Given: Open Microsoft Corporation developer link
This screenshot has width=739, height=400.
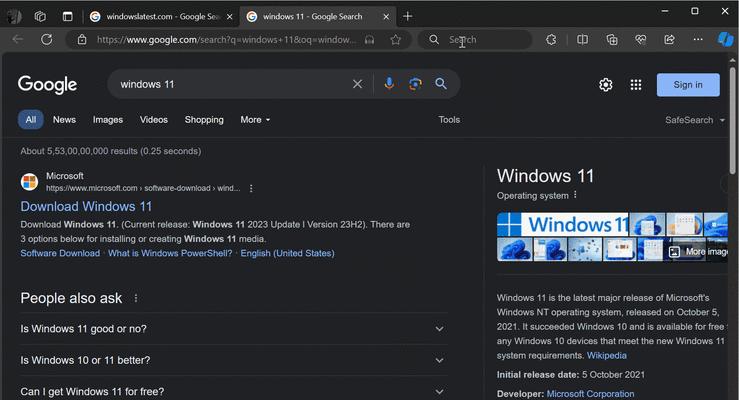Looking at the screenshot, I should [590, 394].
